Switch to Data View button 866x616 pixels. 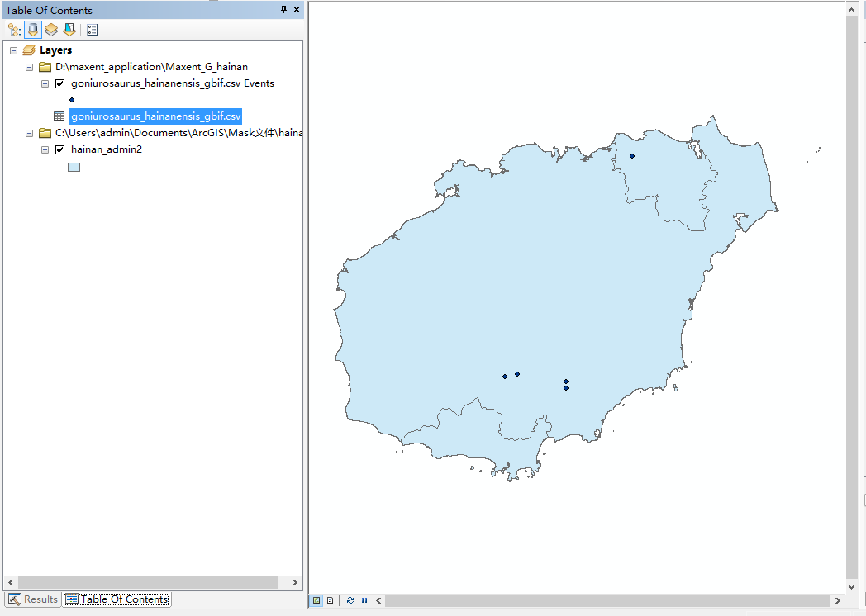(316, 600)
